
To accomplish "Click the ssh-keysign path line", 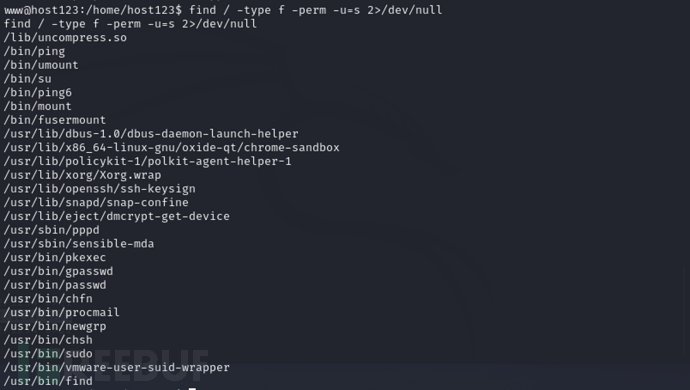I will (x=99, y=189).
